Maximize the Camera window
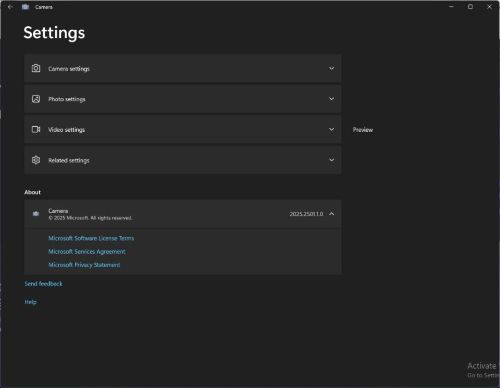This screenshot has height=388, width=500. (470, 7)
